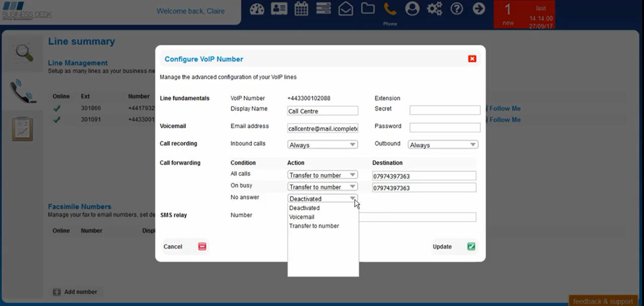Image resolution: width=644 pixels, height=306 pixels.
Task: Open the feedback & support link
Action: (603, 301)
